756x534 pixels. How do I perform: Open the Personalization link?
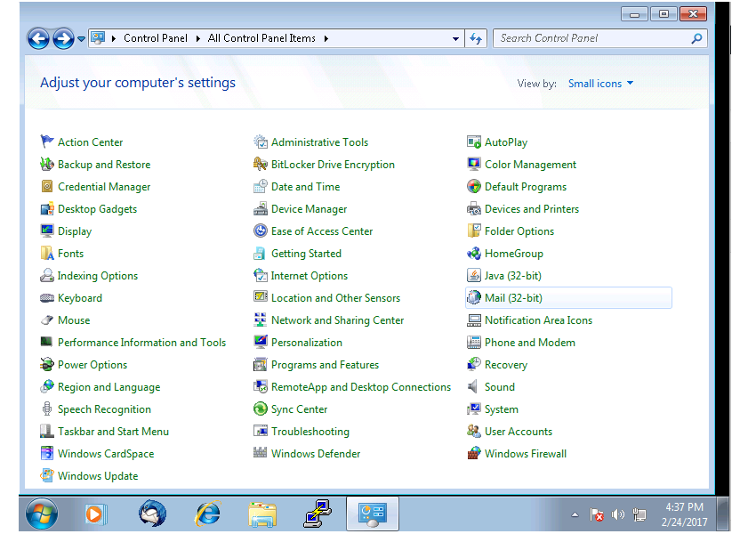coord(307,343)
